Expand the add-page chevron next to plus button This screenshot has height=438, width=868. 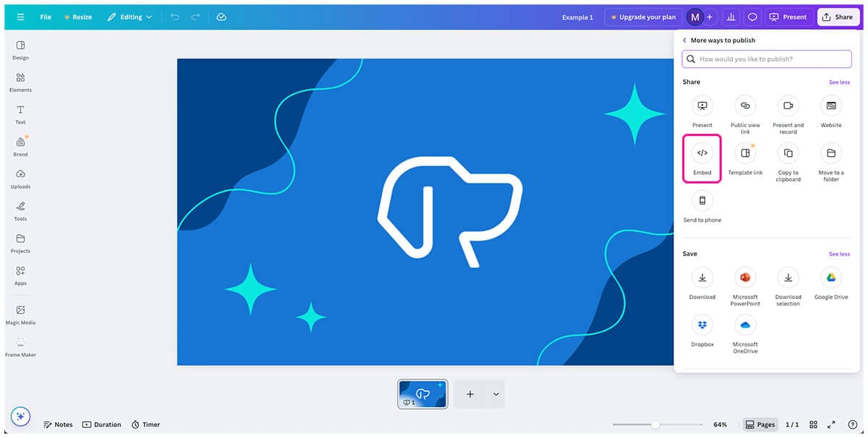[495, 394]
